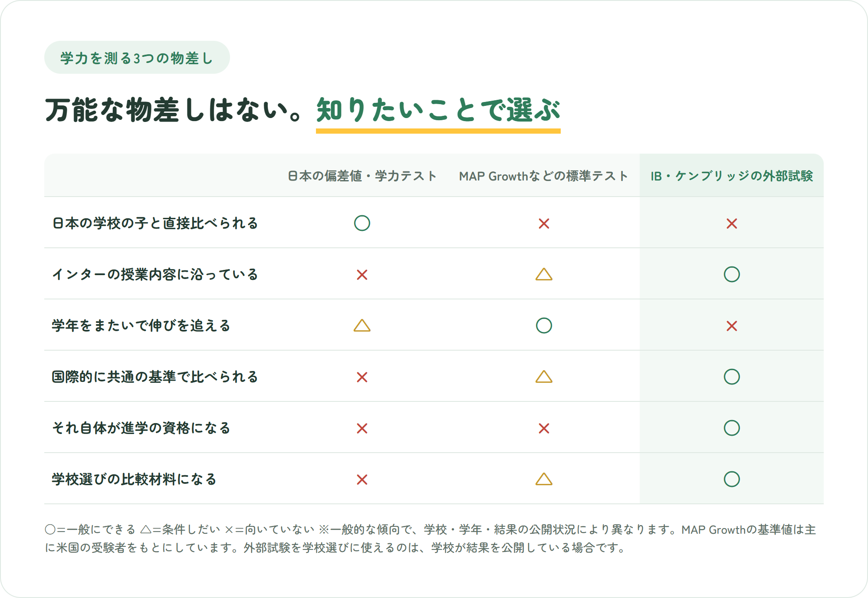Click the triangle in 学年をまたいで伸びを追える row

coord(362,325)
